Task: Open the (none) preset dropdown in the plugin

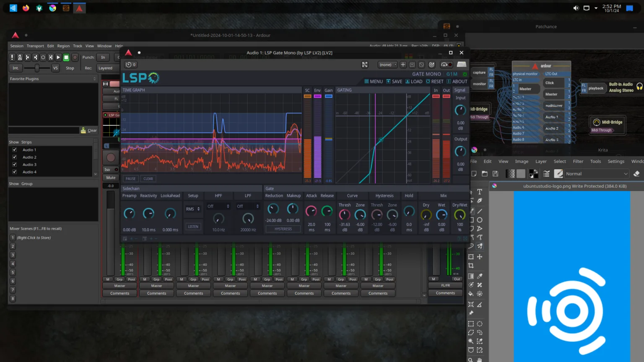Action: [387, 65]
